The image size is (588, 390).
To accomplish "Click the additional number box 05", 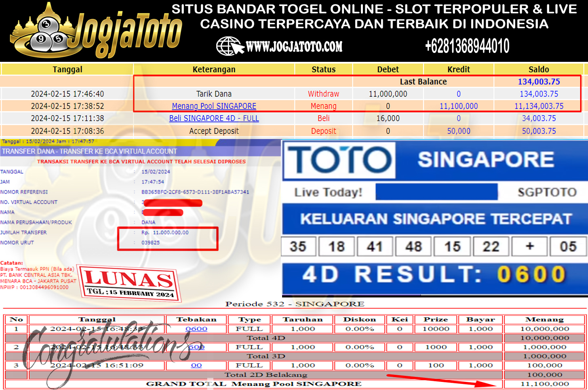I will 568,247.
